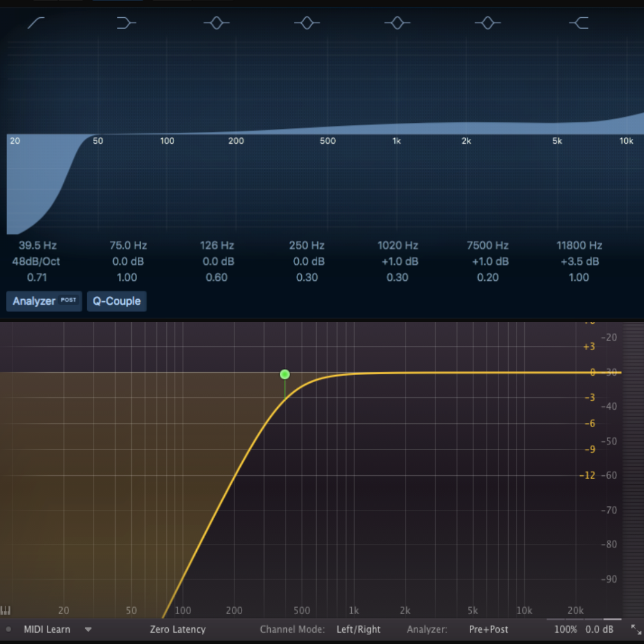Click the 100% mix display
Viewport: 644px width, 644px height.
[565, 629]
